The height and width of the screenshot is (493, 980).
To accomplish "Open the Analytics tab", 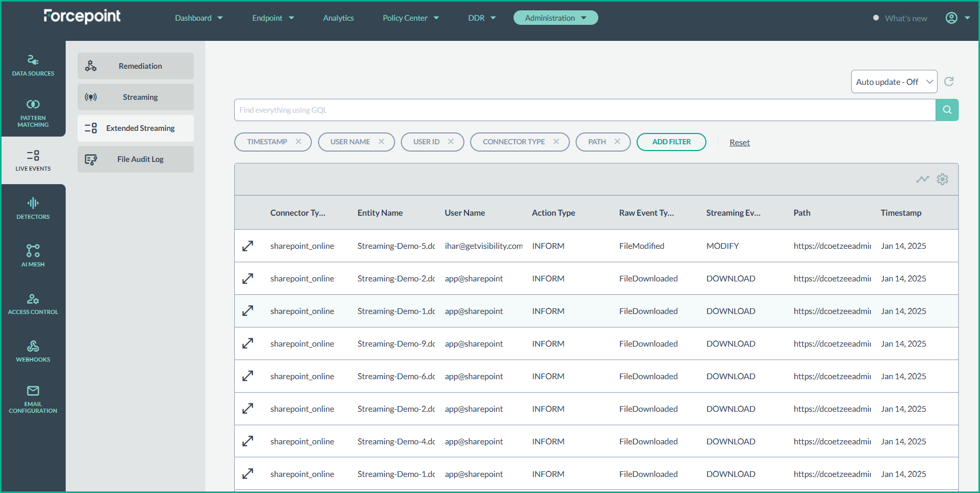I will (x=338, y=18).
